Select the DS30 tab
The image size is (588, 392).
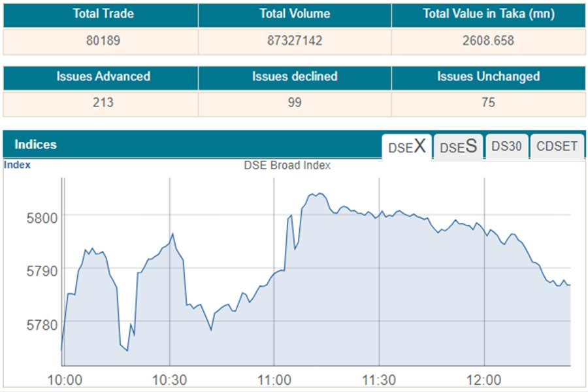pyautogui.click(x=507, y=146)
